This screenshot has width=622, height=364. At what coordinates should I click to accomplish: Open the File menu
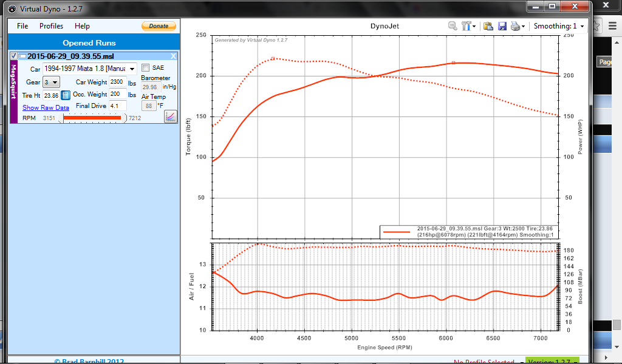tap(22, 26)
